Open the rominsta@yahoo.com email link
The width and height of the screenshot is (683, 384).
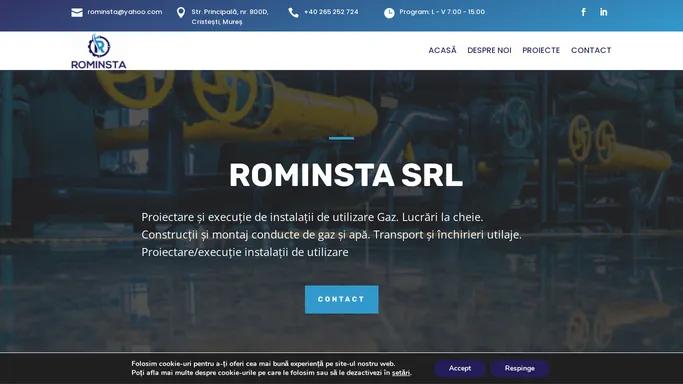(x=125, y=12)
